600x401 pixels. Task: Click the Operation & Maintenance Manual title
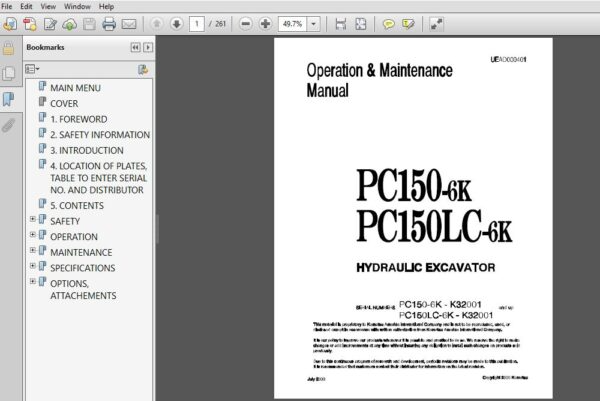[x=379, y=80]
